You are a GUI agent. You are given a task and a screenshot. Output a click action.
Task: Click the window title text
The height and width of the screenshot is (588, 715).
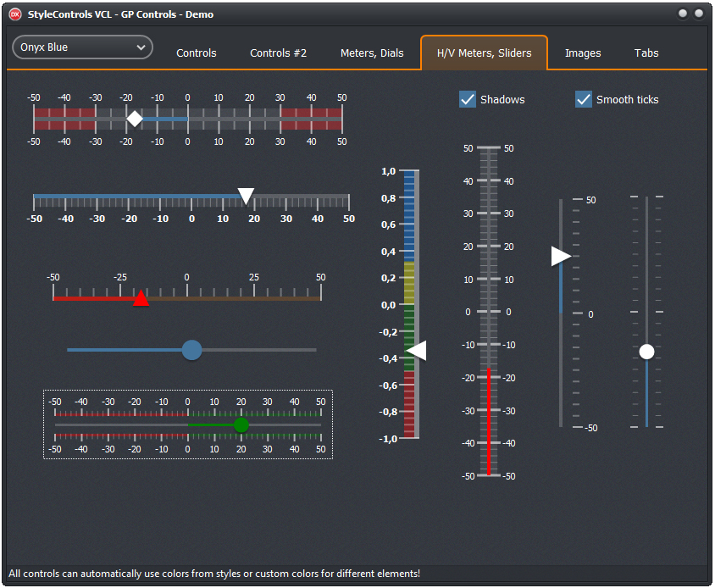(x=120, y=14)
